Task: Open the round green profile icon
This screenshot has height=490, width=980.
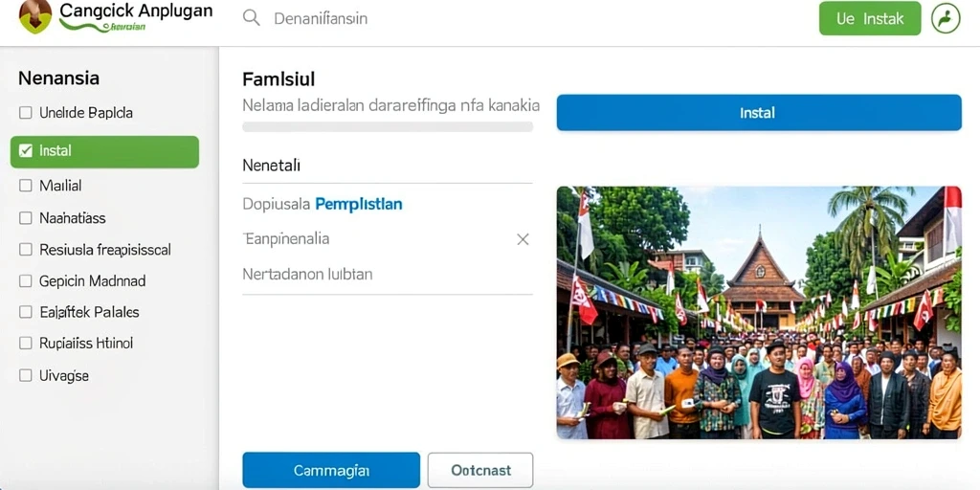Action: [x=946, y=19]
